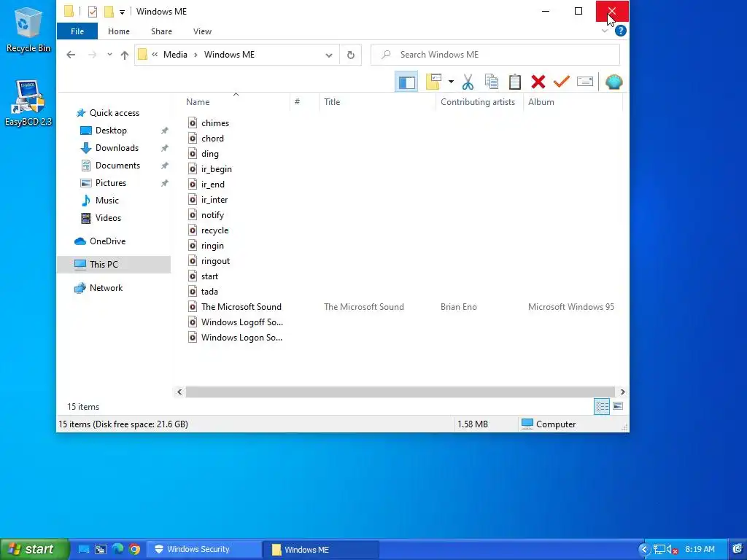Open Videos in the navigation pane
This screenshot has height=560, width=747.
click(x=108, y=218)
